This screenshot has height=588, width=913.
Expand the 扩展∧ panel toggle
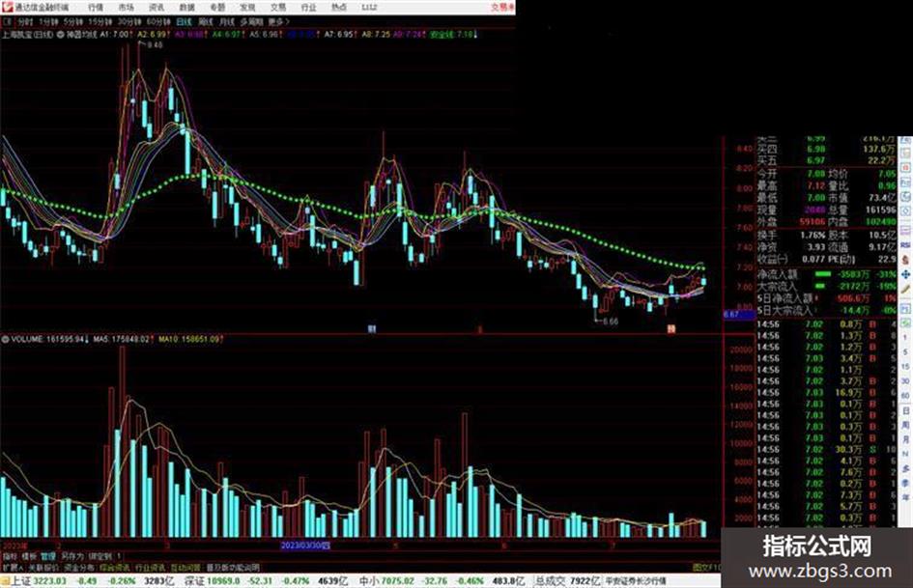(x=13, y=568)
